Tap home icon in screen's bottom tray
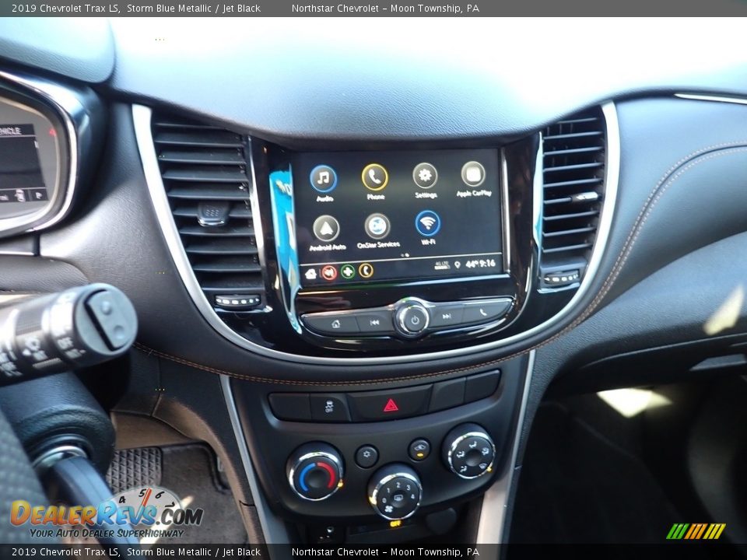This screenshot has height=560, width=747. coord(310,274)
